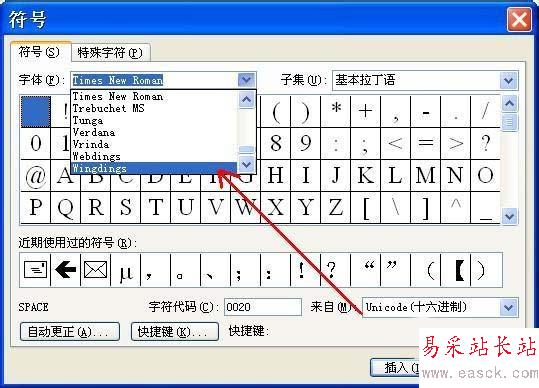The width and height of the screenshot is (539, 388).
Task: Select the equals sign = character cell
Action: point(426,143)
